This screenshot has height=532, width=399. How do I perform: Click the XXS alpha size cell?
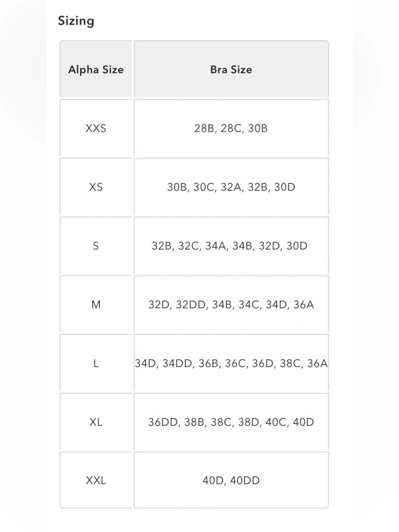[96, 128]
